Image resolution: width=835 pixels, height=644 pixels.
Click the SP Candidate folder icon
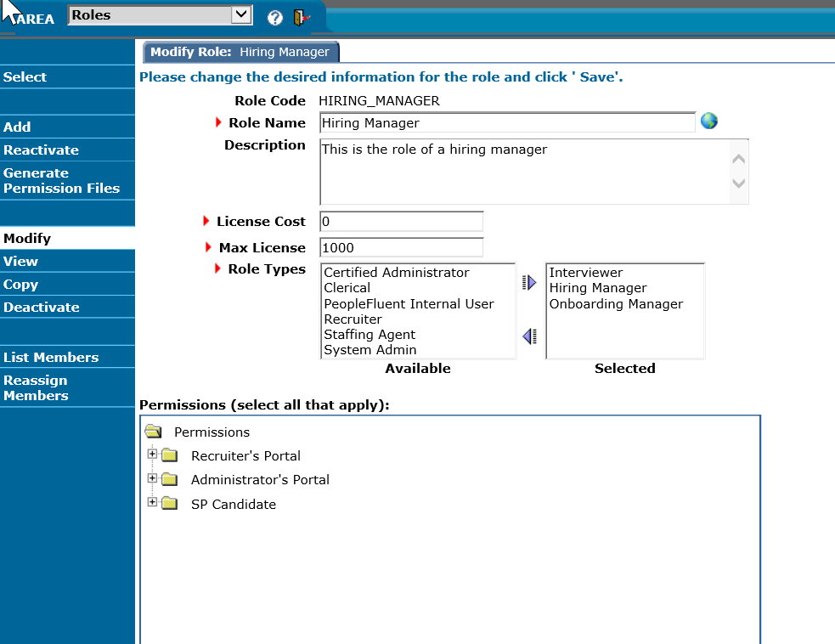[170, 503]
